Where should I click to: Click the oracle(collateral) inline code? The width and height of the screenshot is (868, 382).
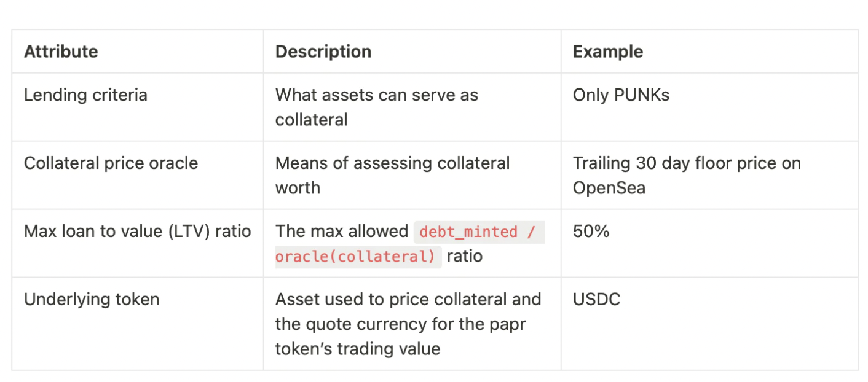tap(355, 256)
